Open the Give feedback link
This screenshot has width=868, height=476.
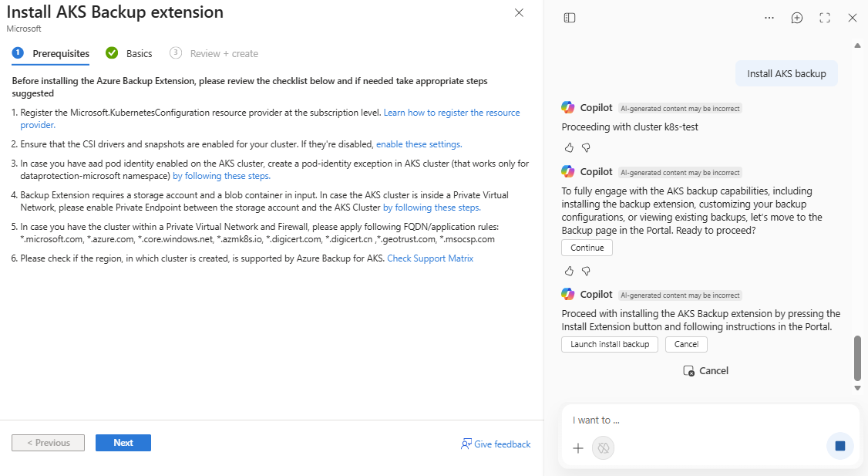(496, 444)
